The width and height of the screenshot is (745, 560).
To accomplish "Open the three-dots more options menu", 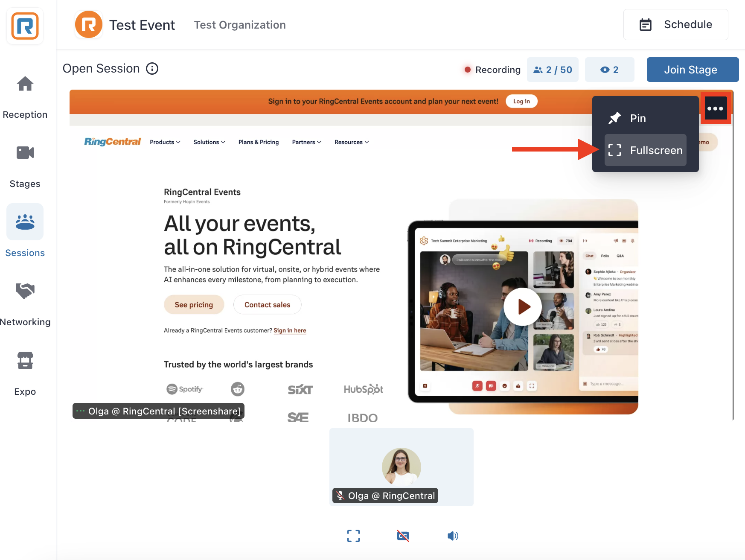I will coord(715,108).
